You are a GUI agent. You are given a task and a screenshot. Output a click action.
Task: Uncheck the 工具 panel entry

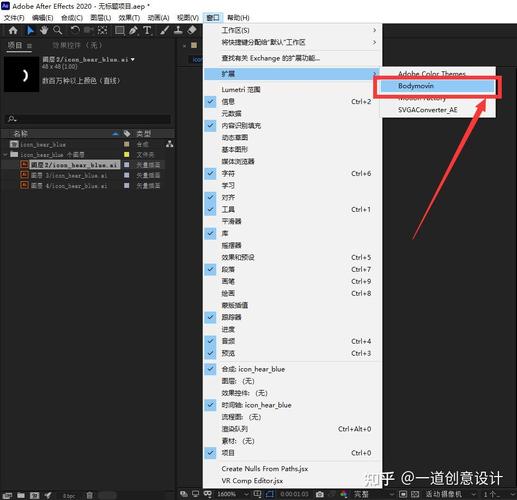293,209
